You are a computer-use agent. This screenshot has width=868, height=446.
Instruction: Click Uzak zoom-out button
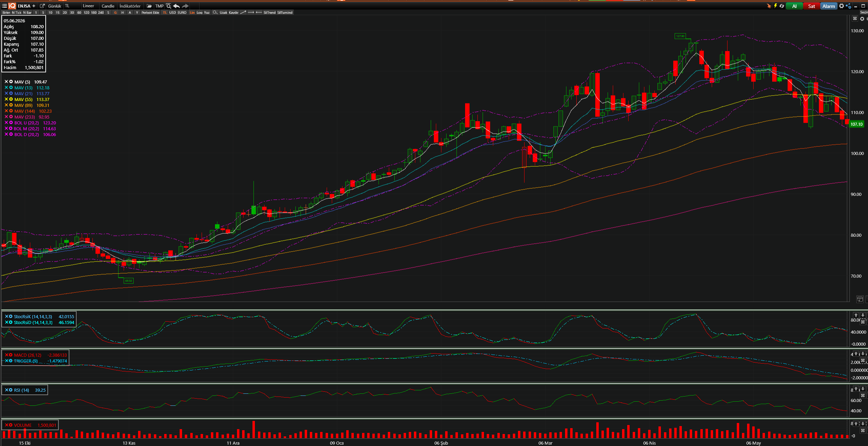223,12
